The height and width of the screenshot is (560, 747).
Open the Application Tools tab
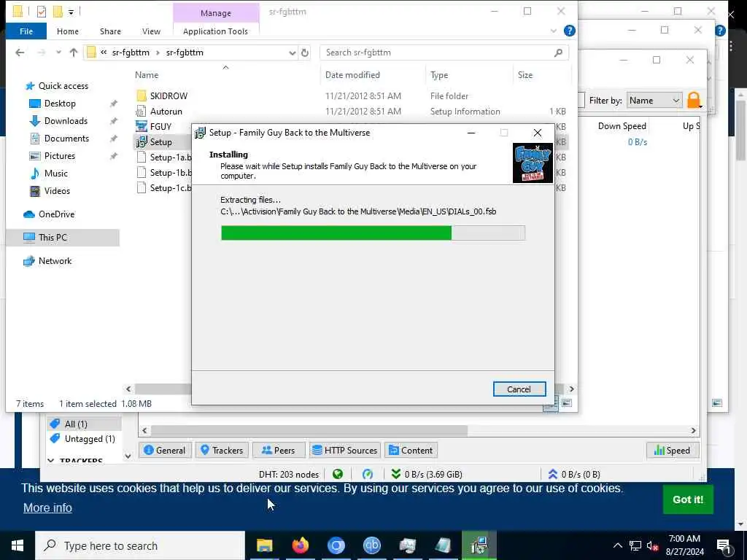(215, 31)
